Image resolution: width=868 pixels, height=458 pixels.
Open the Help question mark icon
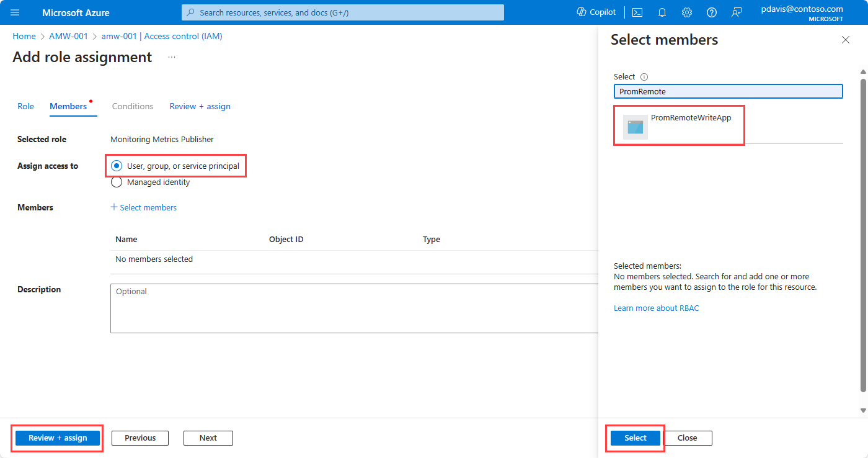coord(712,12)
